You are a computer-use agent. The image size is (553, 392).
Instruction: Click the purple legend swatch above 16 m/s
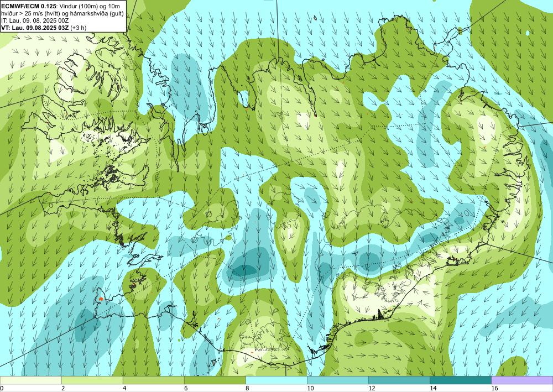click(x=522, y=380)
